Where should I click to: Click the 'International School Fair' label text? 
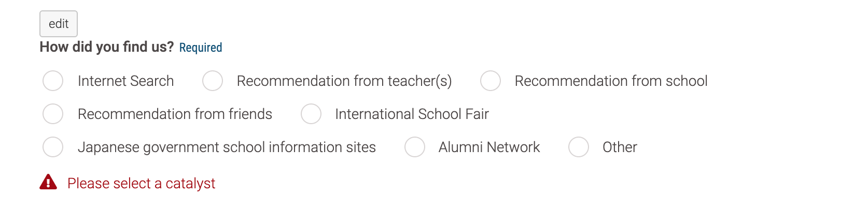coord(412,114)
